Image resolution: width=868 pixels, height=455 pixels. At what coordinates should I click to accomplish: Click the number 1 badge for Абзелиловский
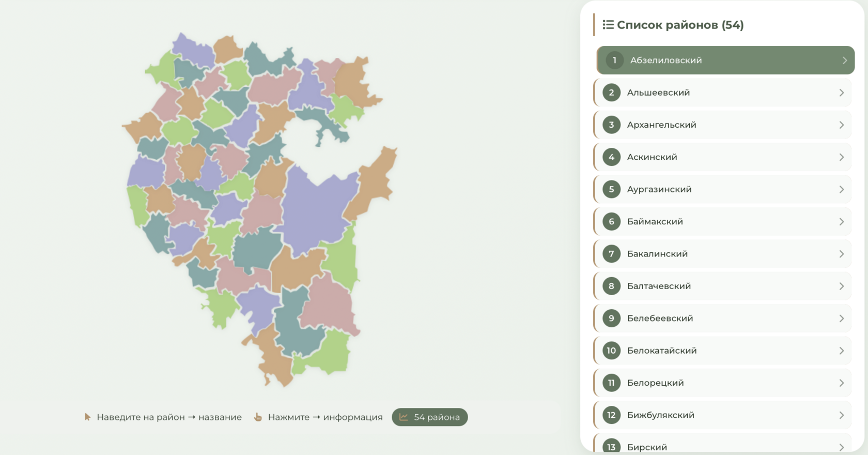614,60
